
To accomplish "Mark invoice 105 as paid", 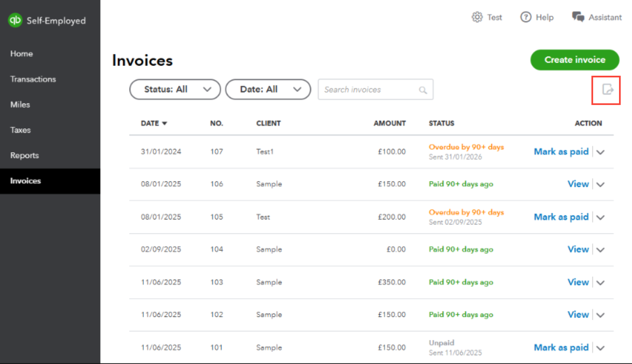I will tap(561, 217).
